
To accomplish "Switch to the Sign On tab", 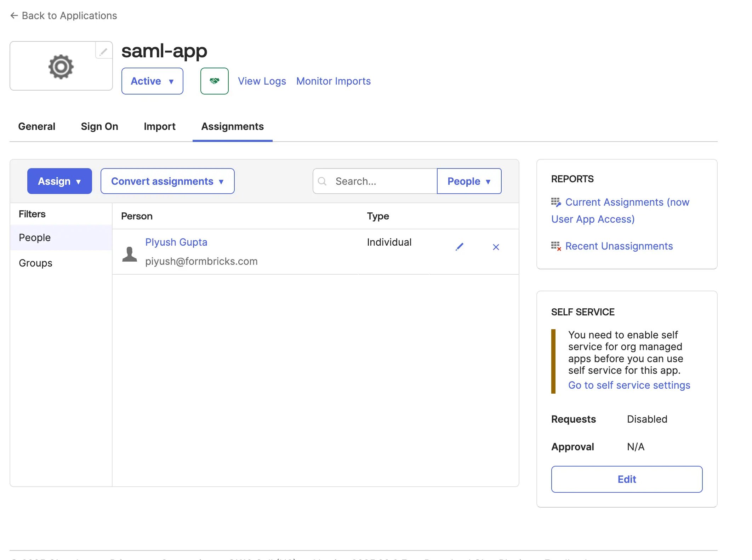I will 99,126.
